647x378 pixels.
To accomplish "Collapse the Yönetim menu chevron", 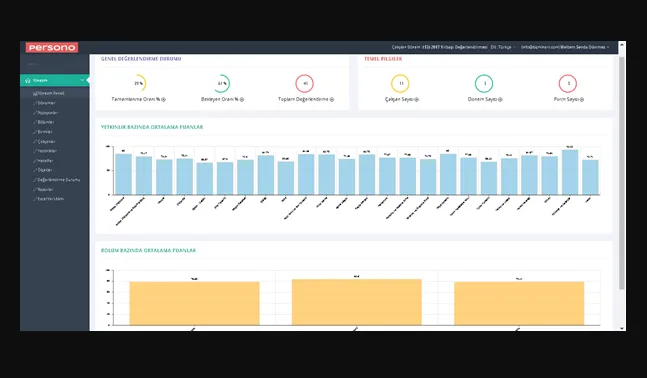I will point(83,80).
